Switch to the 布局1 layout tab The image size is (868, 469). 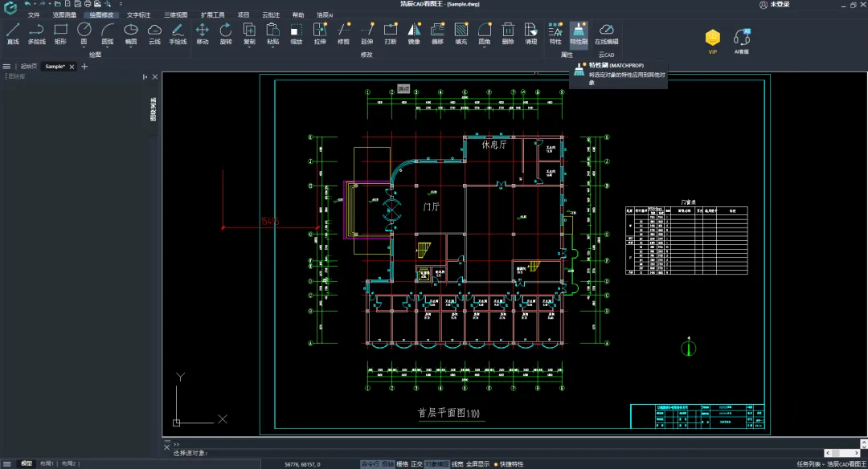click(x=47, y=463)
